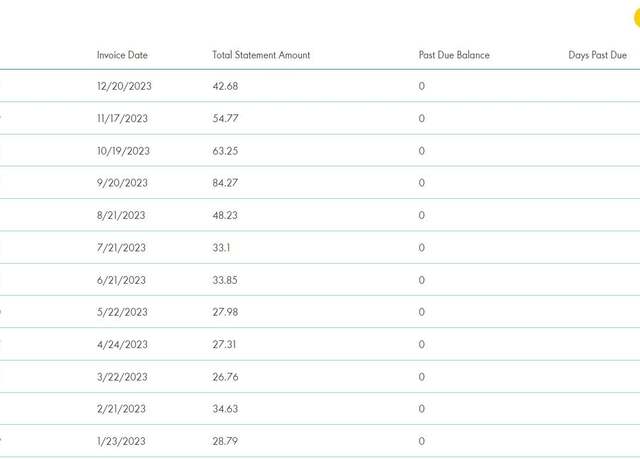The width and height of the screenshot is (640, 459).
Task: Click the 33.85 statement amount
Action: point(224,280)
